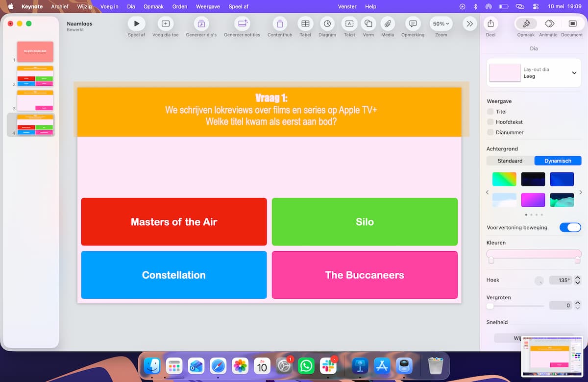Select slide 1 thumbnail in navigator

point(35,51)
